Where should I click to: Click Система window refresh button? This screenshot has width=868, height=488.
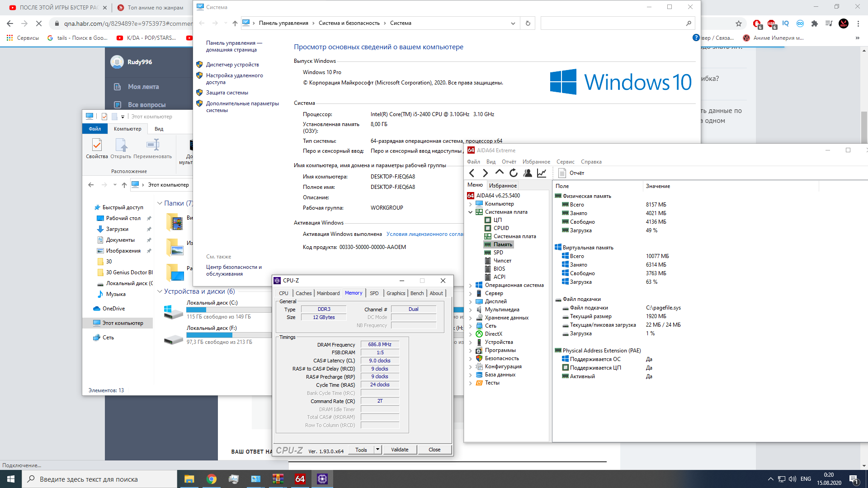[528, 23]
